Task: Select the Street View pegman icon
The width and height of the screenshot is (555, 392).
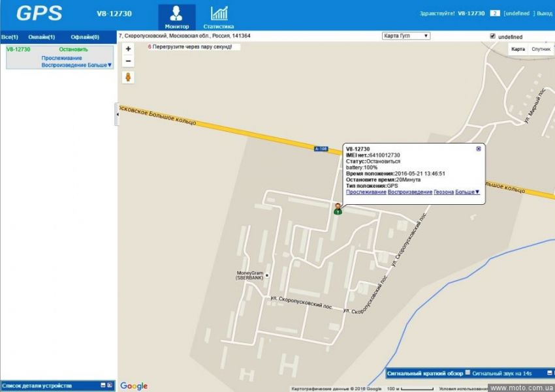Action: 129,78
